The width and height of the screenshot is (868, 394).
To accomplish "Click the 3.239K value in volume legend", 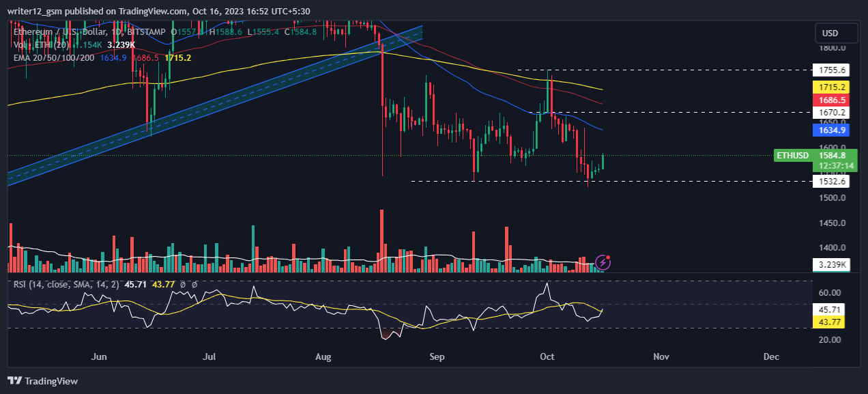I will 121,44.
